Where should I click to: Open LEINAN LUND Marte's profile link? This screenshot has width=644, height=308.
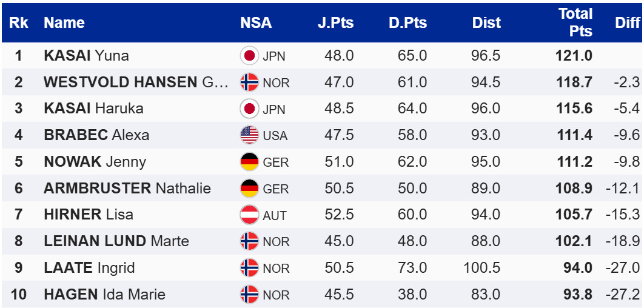pos(116,241)
